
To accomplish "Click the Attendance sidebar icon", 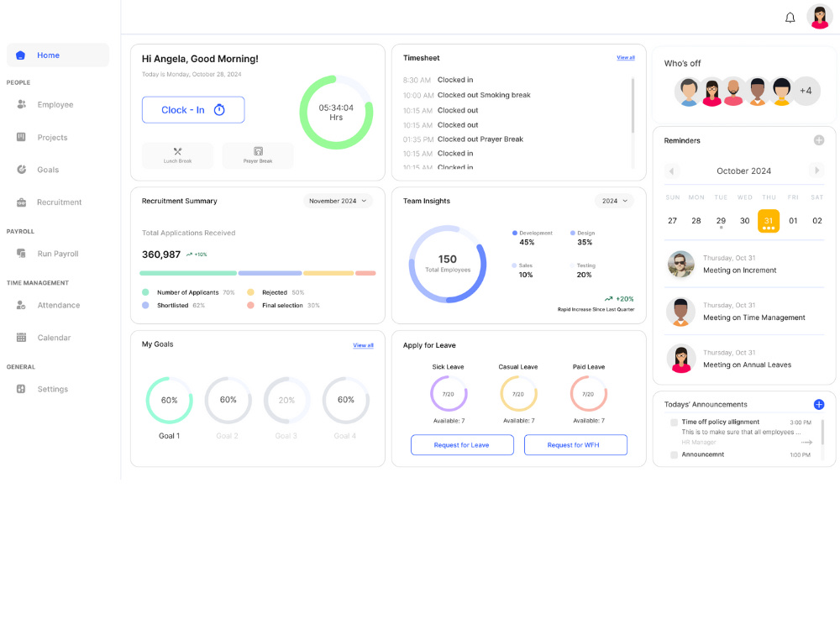I will (21, 305).
